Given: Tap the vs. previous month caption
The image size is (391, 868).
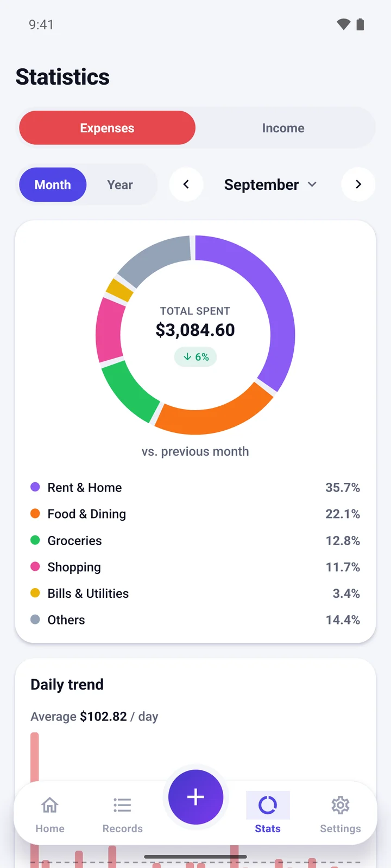Looking at the screenshot, I should pos(195,451).
